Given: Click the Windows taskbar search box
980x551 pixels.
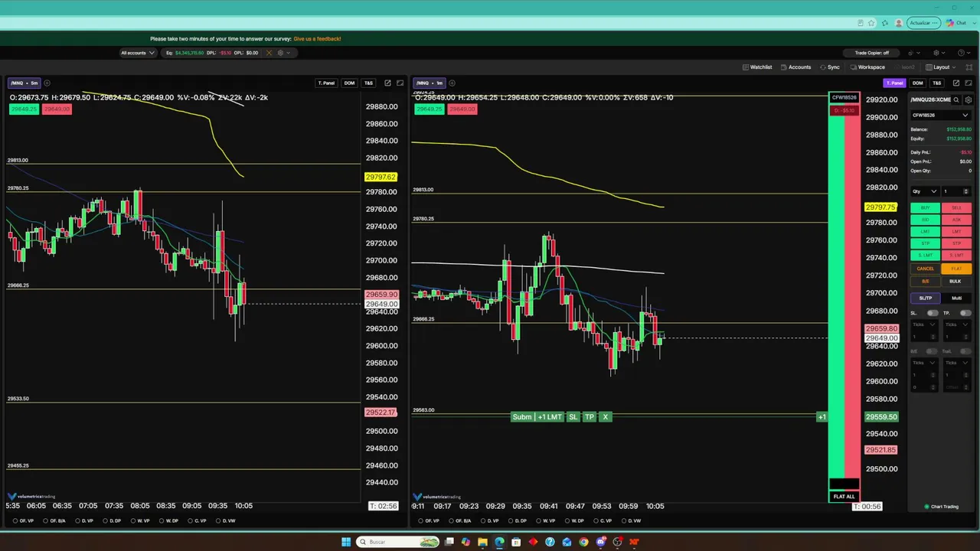Looking at the screenshot, I should tap(399, 542).
